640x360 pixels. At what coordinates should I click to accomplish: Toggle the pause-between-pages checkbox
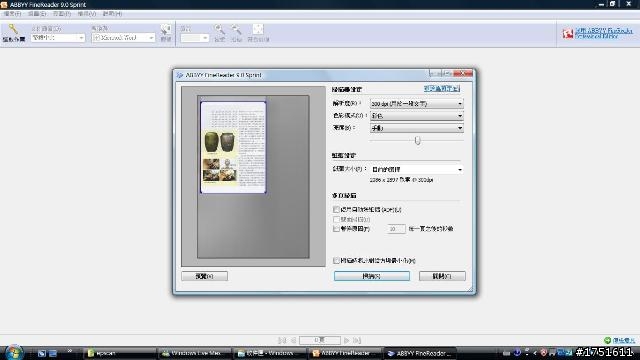tap(336, 229)
